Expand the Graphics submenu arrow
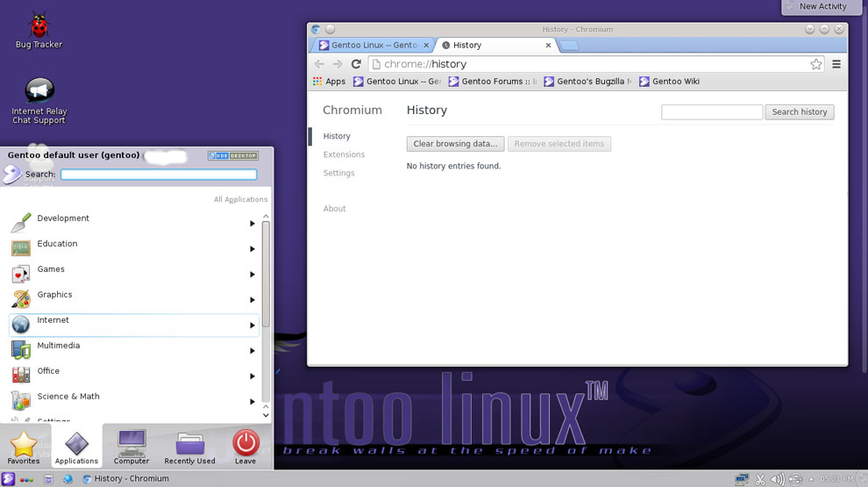The image size is (868, 487). click(253, 300)
